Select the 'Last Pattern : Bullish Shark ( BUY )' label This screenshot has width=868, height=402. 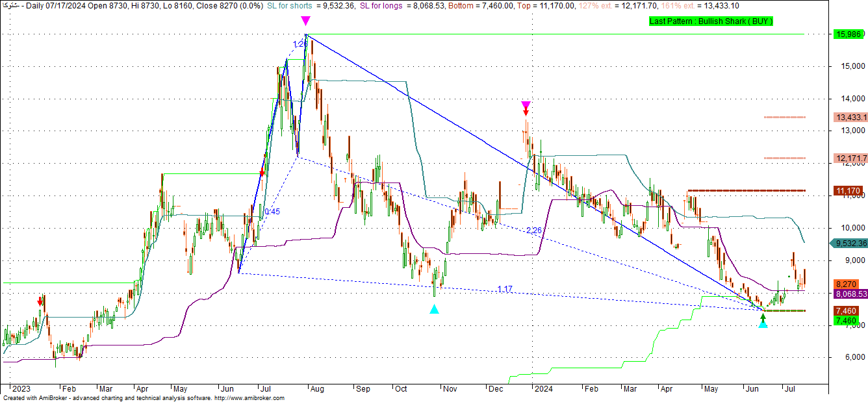point(711,21)
